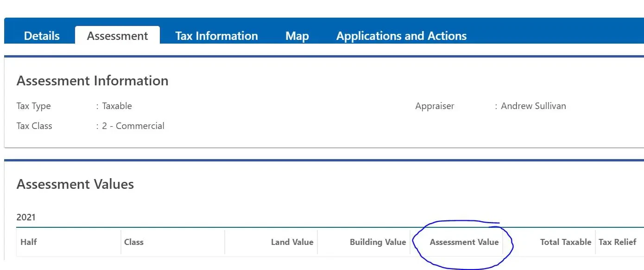Click the Tax Class field label
644x270 pixels.
34,126
